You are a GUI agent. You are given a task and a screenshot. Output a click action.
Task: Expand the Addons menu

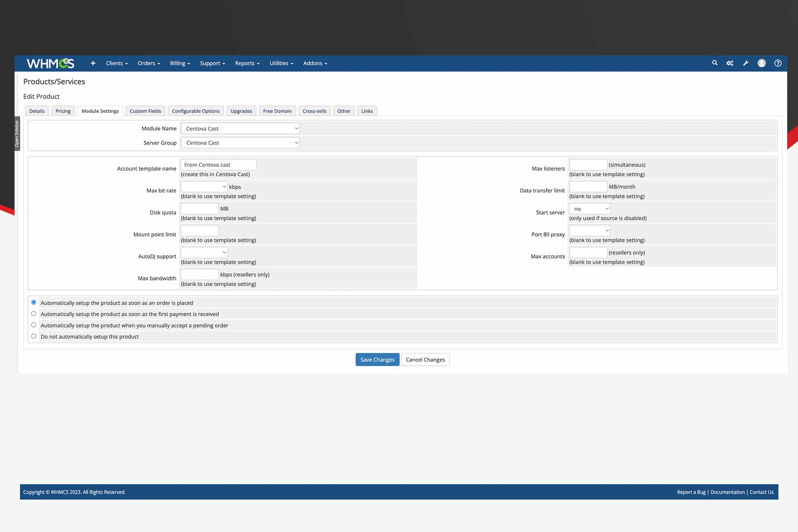tap(315, 63)
